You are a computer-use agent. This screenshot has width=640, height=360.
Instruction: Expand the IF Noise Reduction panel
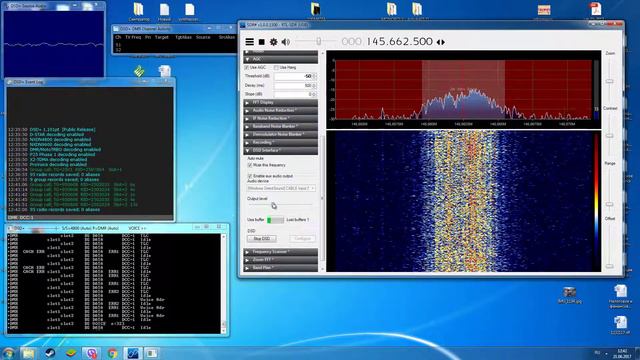tap(280, 118)
